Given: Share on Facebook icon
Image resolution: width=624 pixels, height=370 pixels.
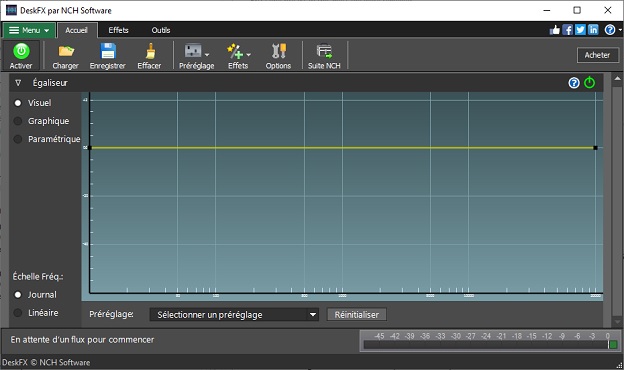Looking at the screenshot, I should [x=567, y=30].
